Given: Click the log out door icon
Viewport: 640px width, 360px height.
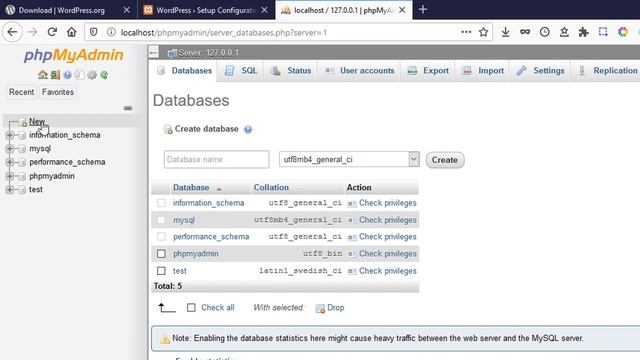Looking at the screenshot, I should click(55, 75).
